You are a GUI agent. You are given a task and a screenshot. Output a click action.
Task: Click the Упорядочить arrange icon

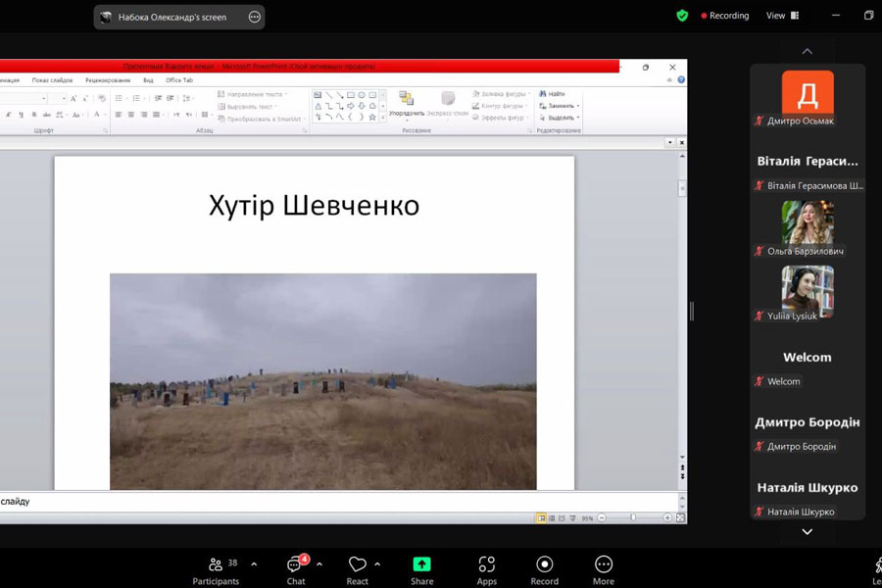[x=406, y=99]
